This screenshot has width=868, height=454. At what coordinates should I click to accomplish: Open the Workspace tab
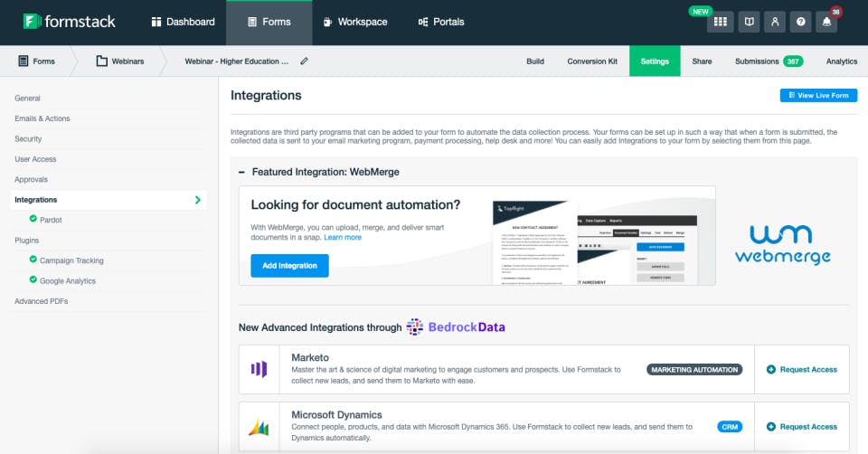(355, 22)
